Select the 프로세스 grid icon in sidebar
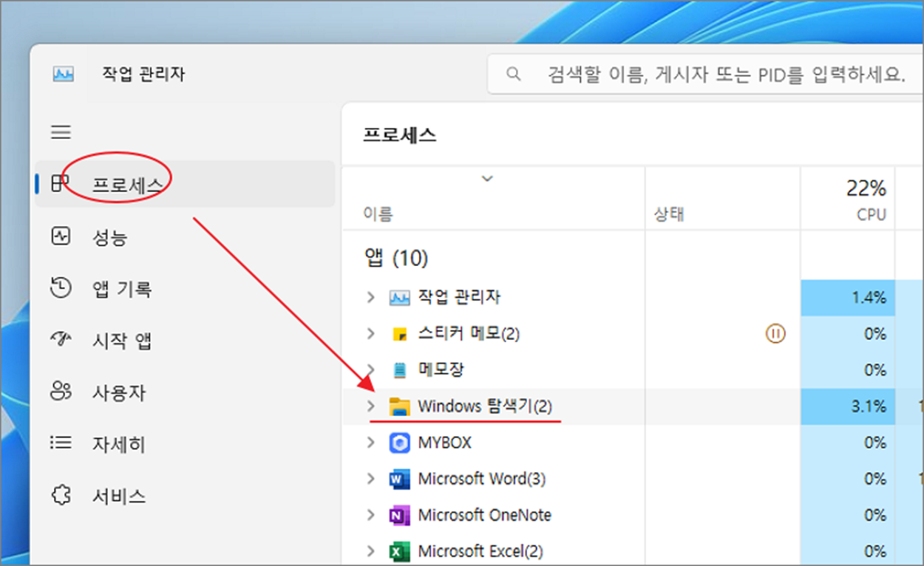Screen dimensions: 924x566 pos(60,183)
